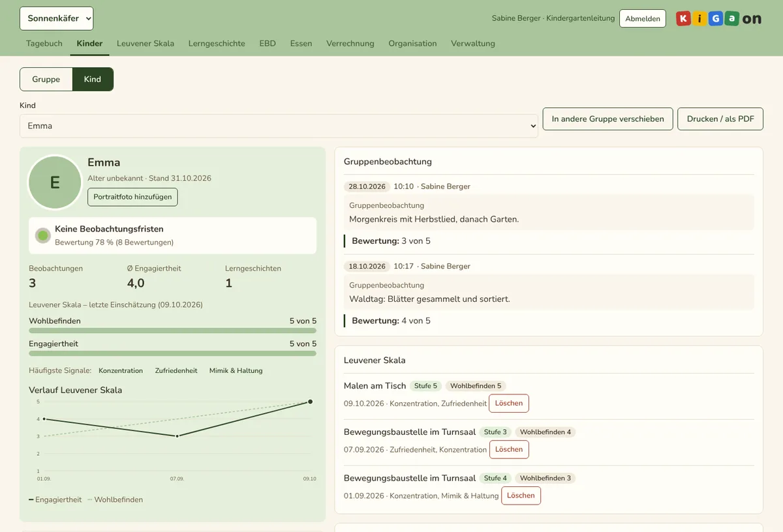Screen dimensions: 783x532
Task: Open the EBD tab
Action: (268, 44)
